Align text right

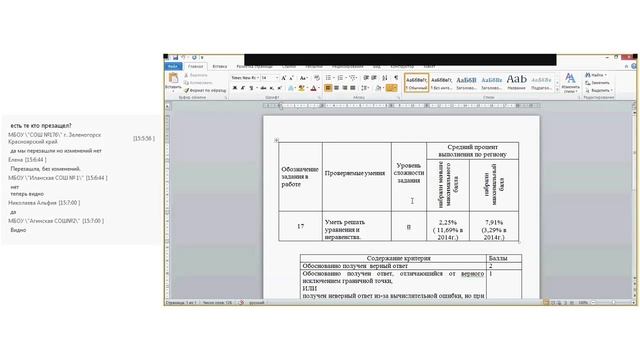point(345,88)
